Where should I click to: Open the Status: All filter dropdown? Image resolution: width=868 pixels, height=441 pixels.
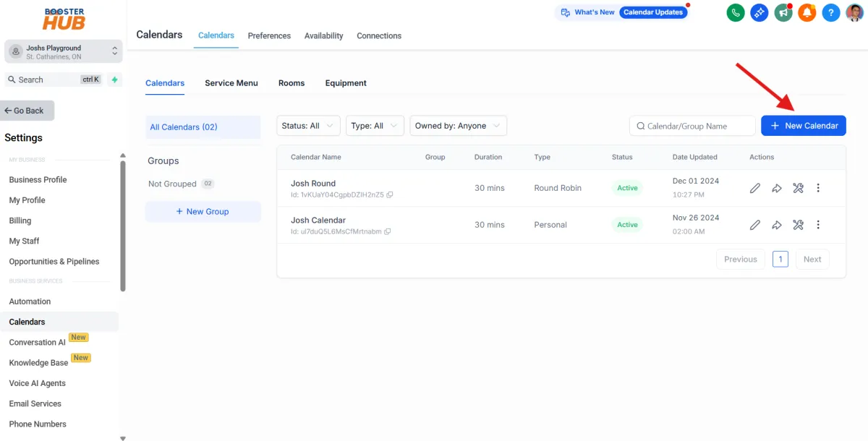(x=308, y=125)
